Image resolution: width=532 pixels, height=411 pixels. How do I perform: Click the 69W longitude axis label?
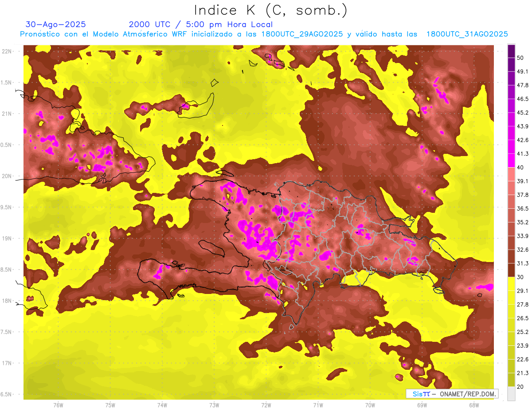point(422,405)
